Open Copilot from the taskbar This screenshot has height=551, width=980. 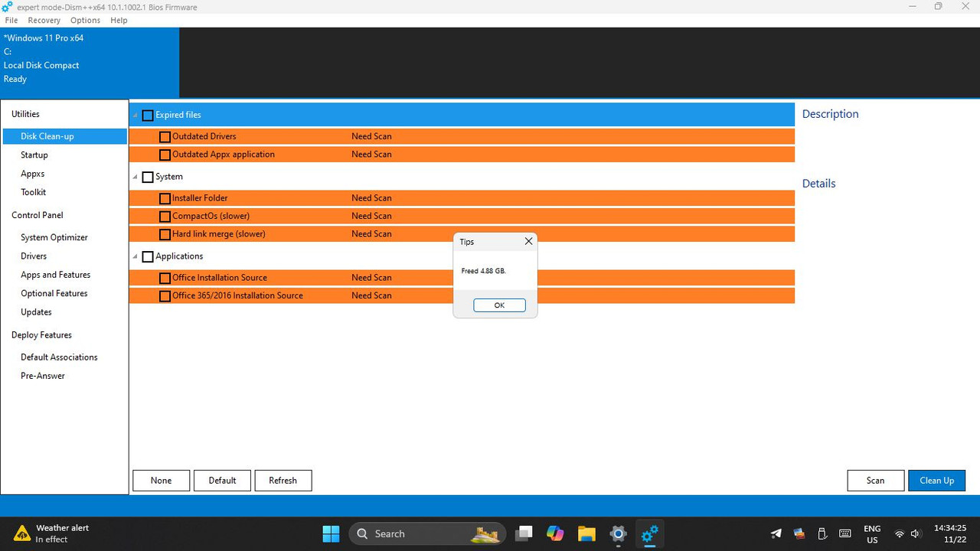[555, 533]
